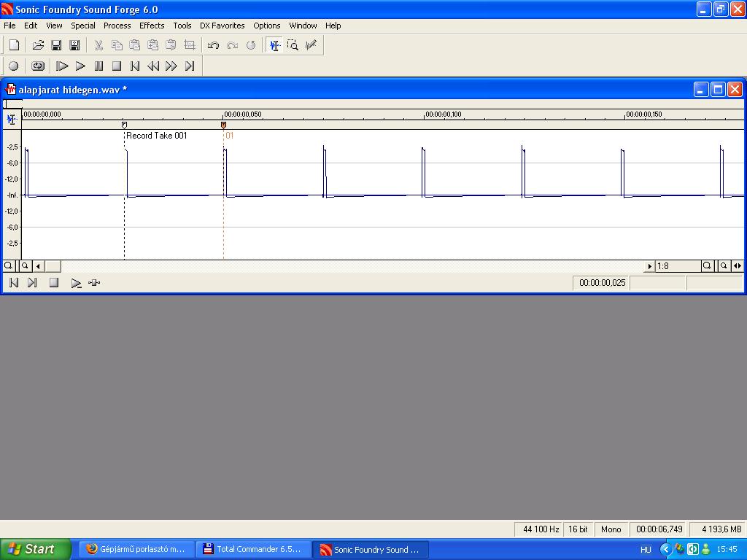Viewport: 747px width, 560px height.
Task: Open the Special menu
Action: point(83,26)
